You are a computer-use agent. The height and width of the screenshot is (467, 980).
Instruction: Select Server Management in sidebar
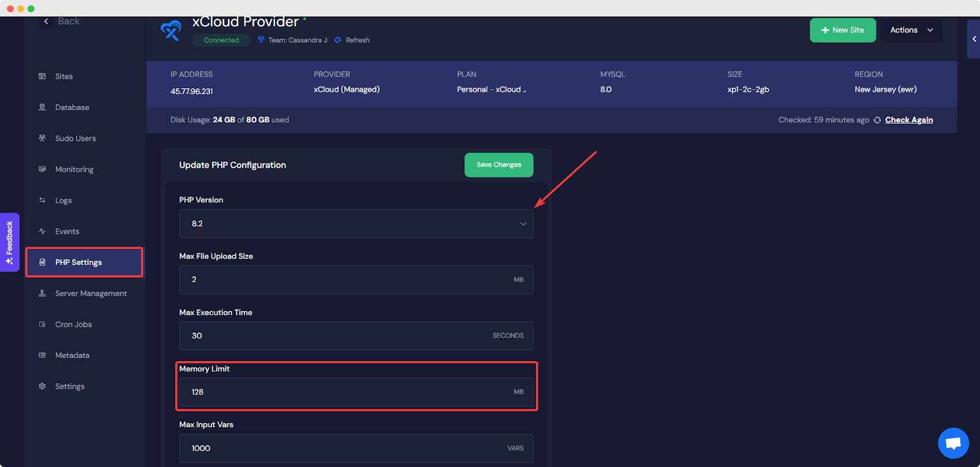click(91, 294)
